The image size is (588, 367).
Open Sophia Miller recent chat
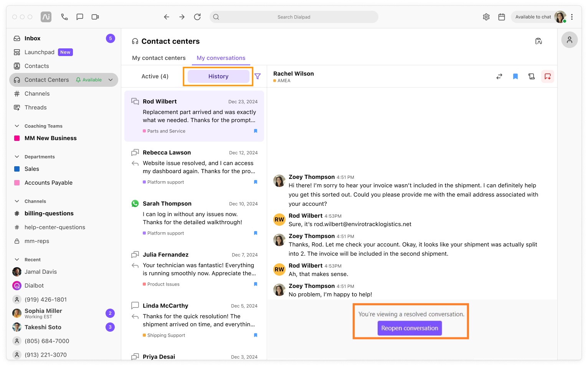(64, 313)
